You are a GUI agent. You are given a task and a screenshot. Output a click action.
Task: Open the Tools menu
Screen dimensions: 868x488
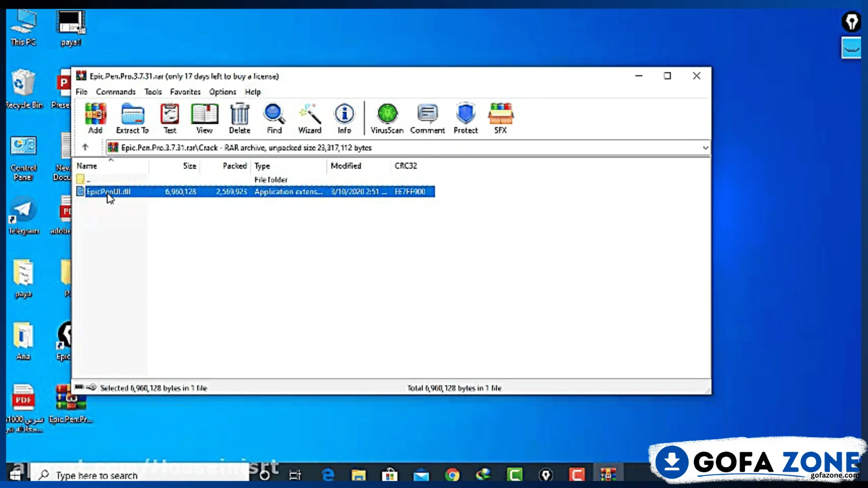click(x=153, y=92)
